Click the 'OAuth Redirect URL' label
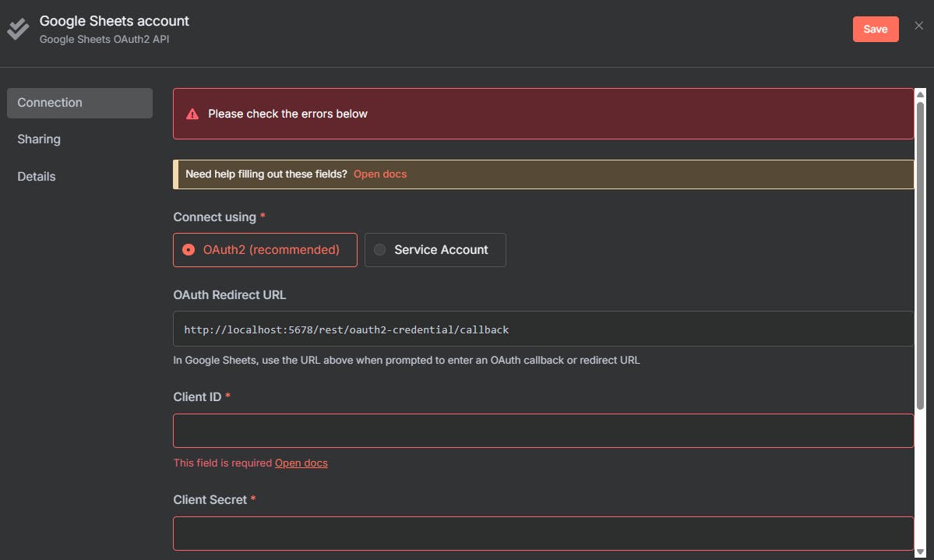934x560 pixels. click(229, 295)
